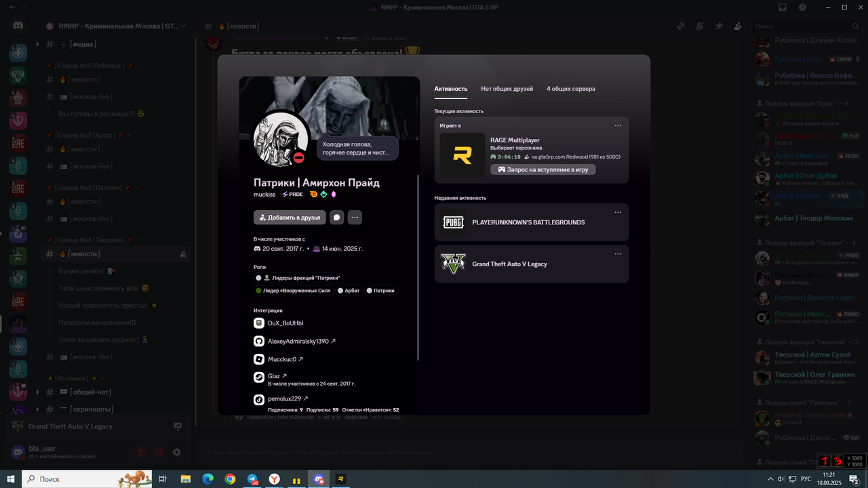The image size is (868, 488).
Task: Click the PUBG game logo
Action: [453, 222]
